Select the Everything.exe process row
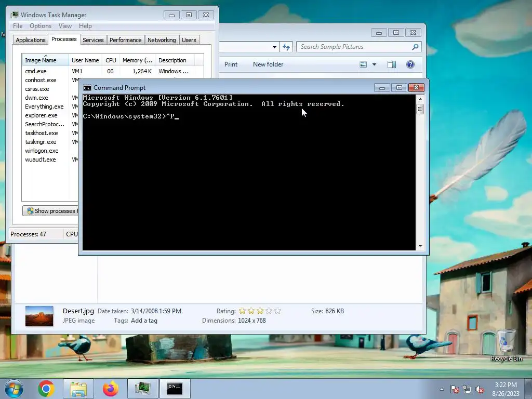 [50, 107]
